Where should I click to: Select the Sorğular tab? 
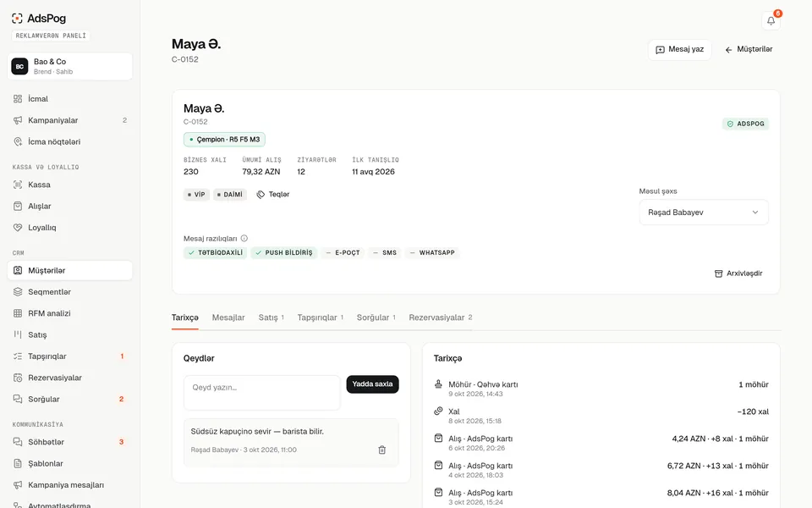coord(376,317)
